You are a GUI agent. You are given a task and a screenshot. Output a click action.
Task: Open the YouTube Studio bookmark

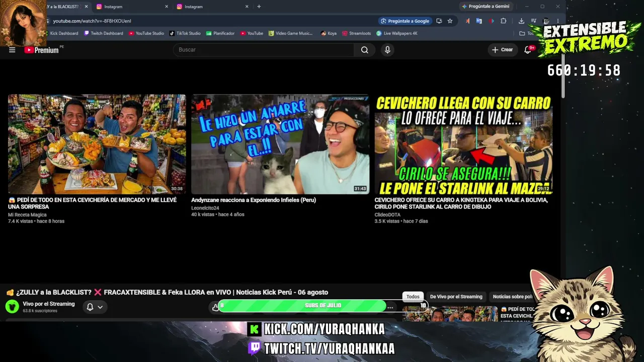coord(146,33)
